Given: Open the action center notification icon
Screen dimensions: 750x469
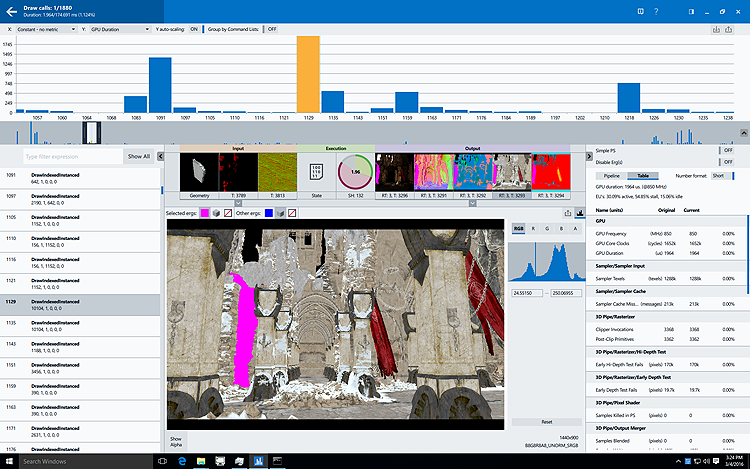Looking at the screenshot, I should [x=716, y=461].
